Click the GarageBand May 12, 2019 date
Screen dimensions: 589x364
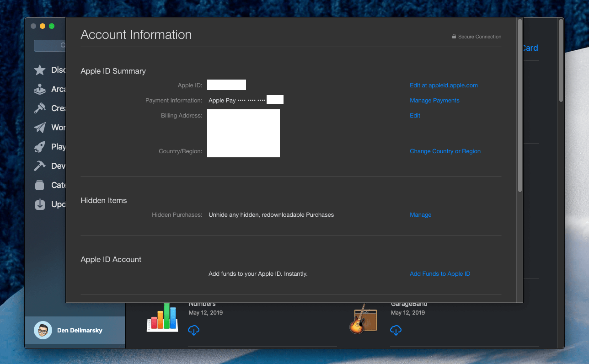(x=408, y=313)
